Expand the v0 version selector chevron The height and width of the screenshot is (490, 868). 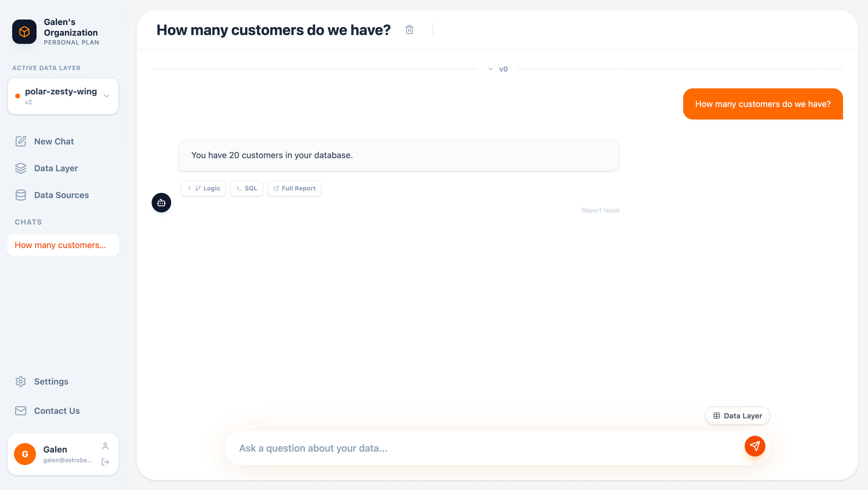pyautogui.click(x=490, y=69)
